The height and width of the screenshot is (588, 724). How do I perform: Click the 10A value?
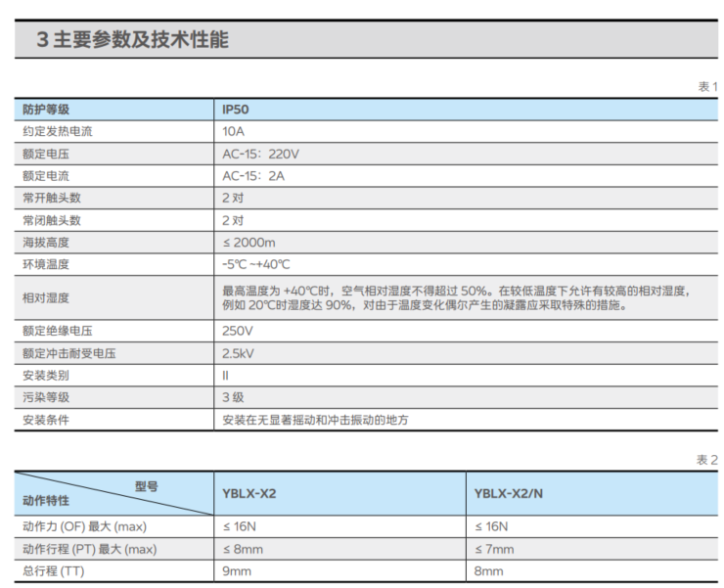pos(233,132)
